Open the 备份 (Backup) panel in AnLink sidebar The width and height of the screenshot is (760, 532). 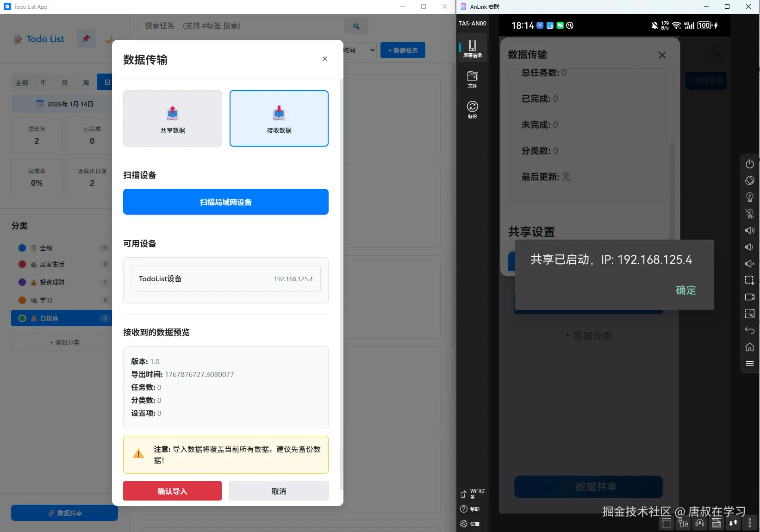pyautogui.click(x=472, y=110)
